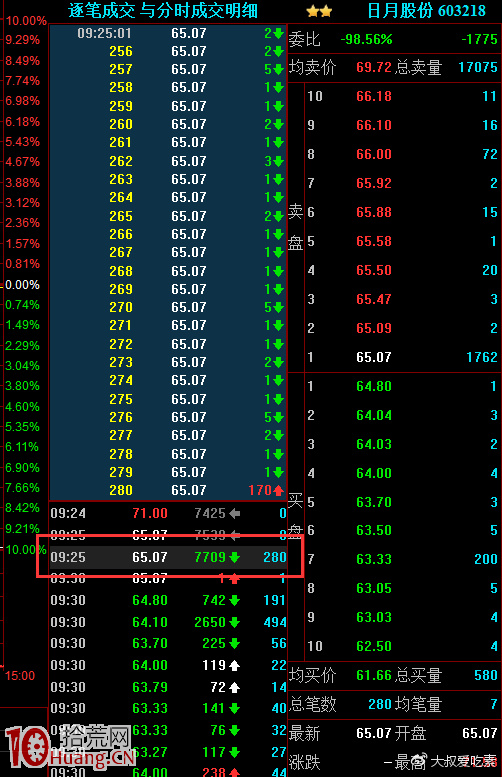Select the 09:24 row with price 71.00
The height and width of the screenshot is (777, 502).
pyautogui.click(x=168, y=513)
